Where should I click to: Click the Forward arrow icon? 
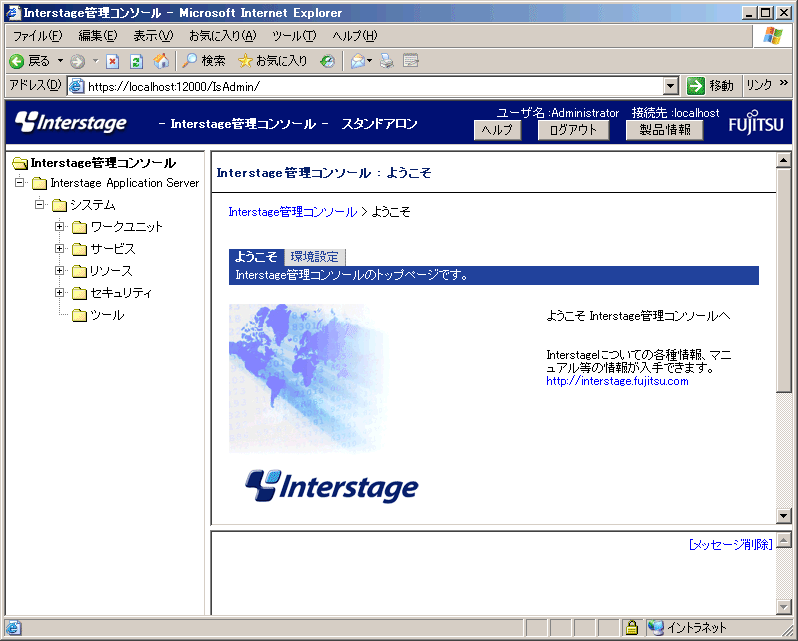(x=77, y=62)
